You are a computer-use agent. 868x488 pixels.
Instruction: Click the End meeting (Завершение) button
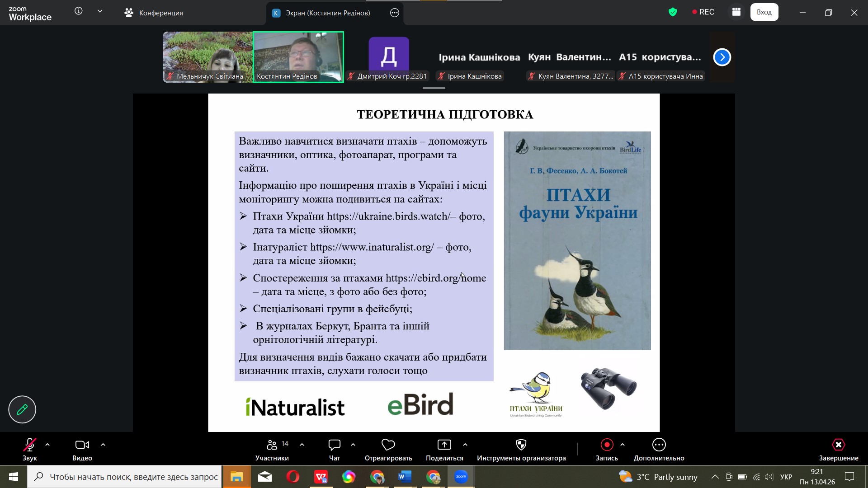(838, 445)
